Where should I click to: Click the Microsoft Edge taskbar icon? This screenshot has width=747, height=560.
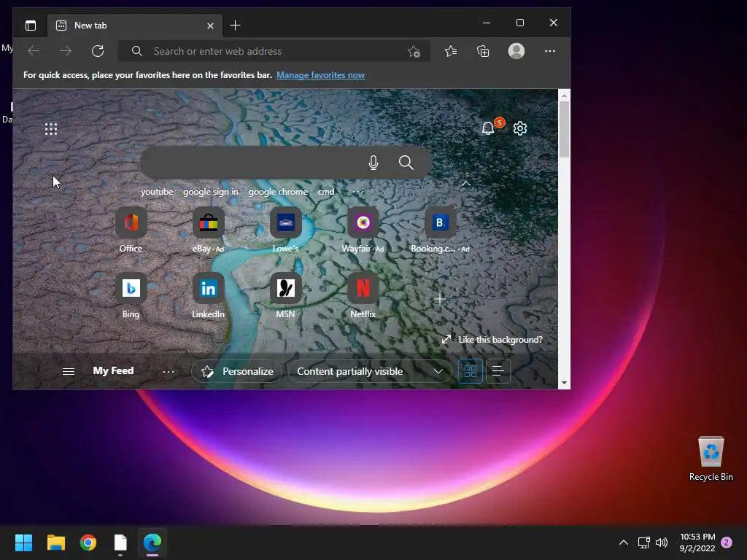[x=152, y=542]
